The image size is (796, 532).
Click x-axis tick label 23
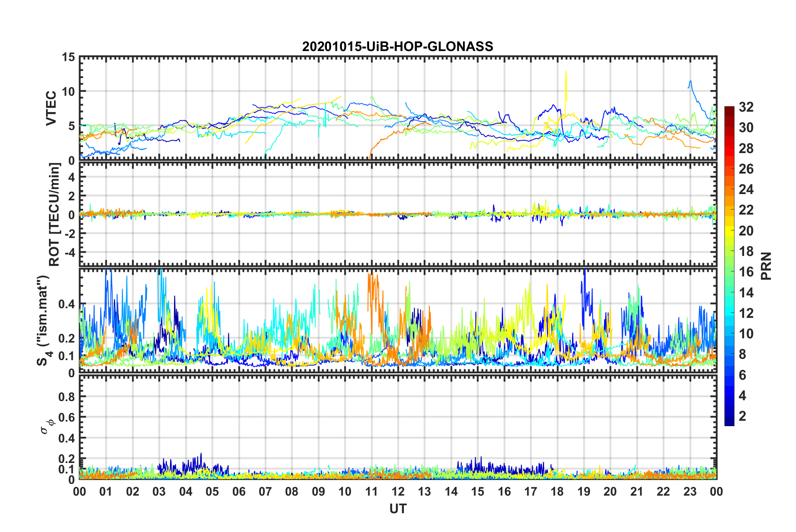[x=690, y=491]
